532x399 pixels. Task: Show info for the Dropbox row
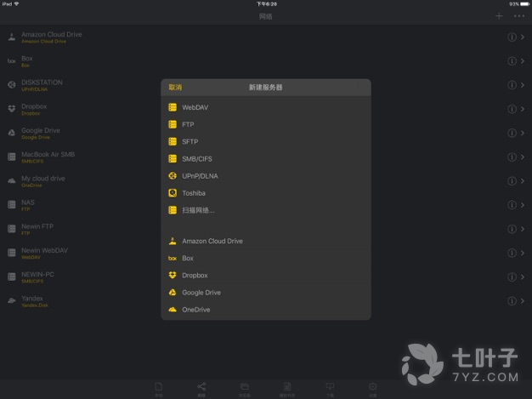pos(512,109)
